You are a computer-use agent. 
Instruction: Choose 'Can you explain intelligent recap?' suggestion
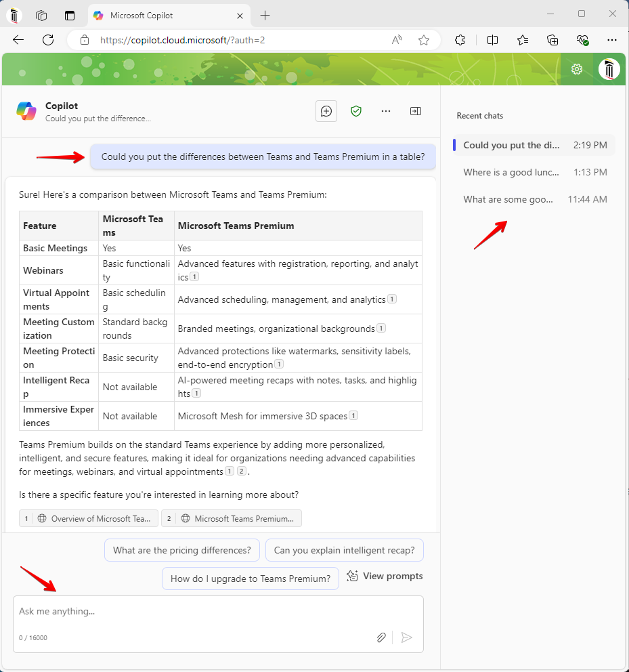click(x=345, y=550)
